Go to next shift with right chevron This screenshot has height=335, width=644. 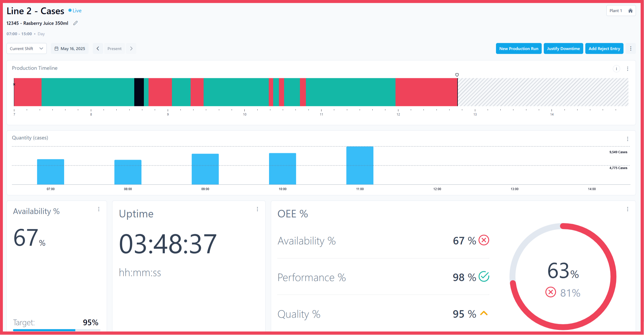click(131, 49)
